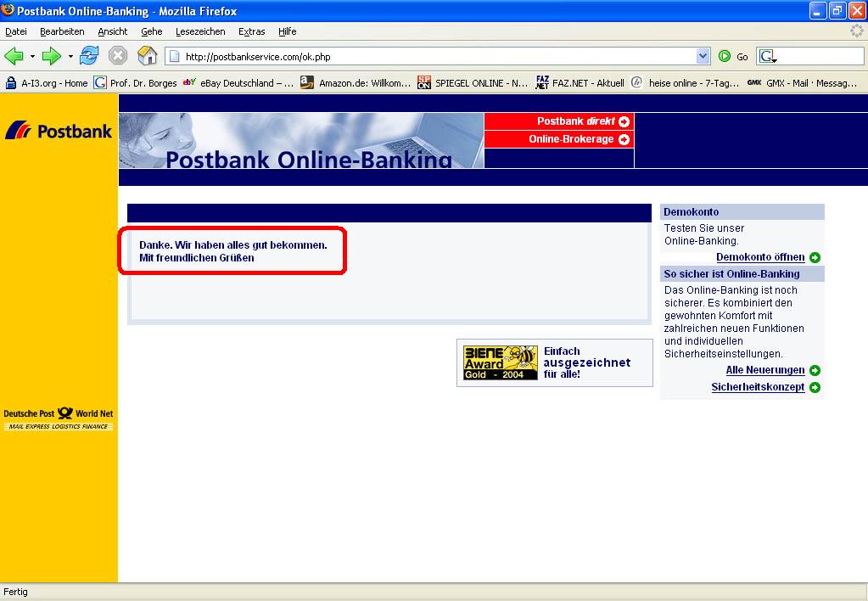Image resolution: width=868 pixels, height=601 pixels.
Task: Click the page icon in address bar
Action: [x=175, y=56]
